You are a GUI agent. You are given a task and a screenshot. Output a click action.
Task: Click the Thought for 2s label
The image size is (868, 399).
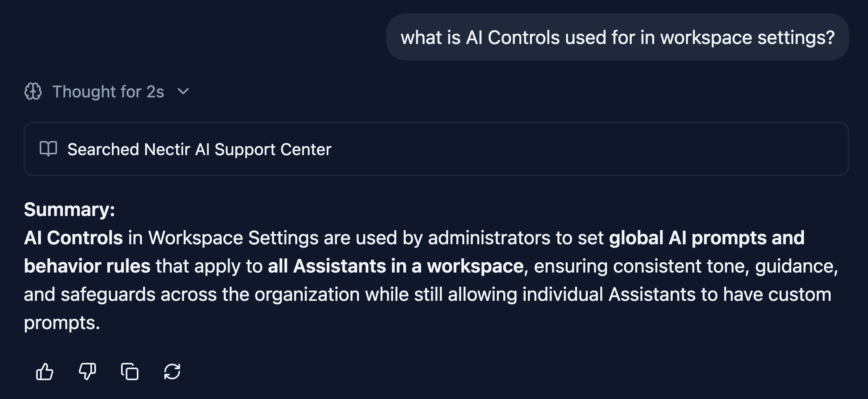click(x=109, y=92)
